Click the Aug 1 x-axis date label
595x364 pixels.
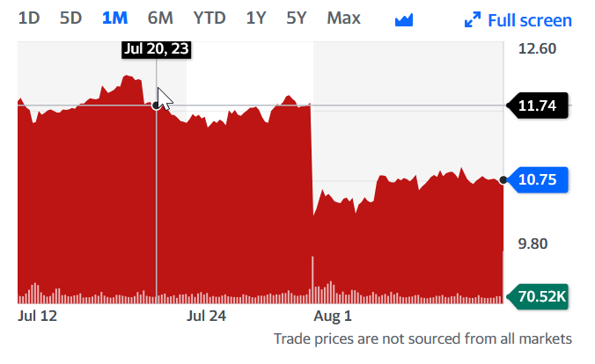(334, 315)
